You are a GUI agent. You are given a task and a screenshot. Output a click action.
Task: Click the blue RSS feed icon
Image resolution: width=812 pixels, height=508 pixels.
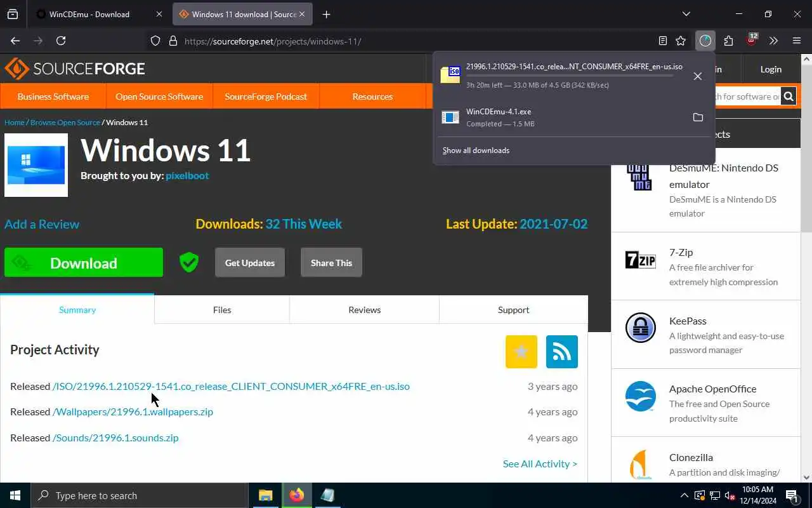[562, 352]
